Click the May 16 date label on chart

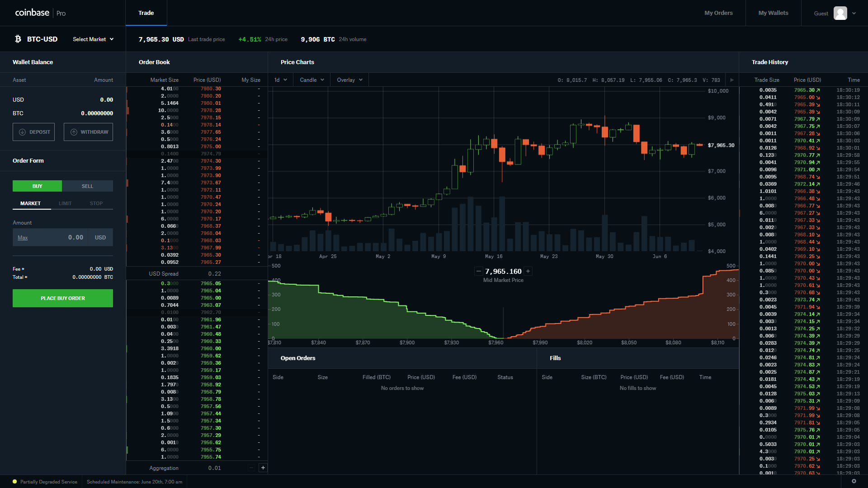[x=494, y=256]
